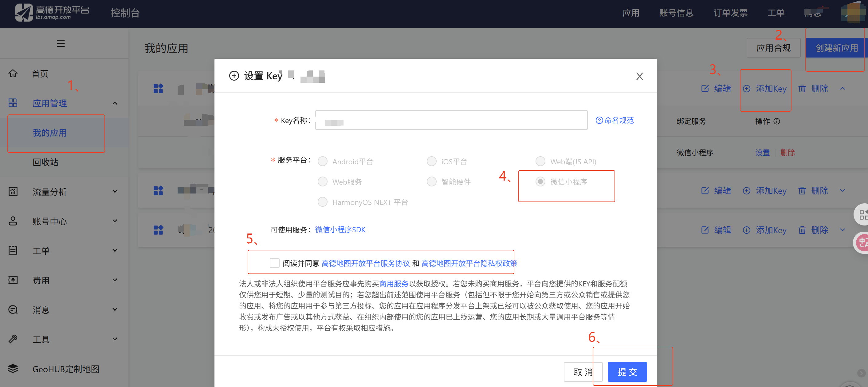
Task: Open 订单发票 in top navigation
Action: pos(731,13)
